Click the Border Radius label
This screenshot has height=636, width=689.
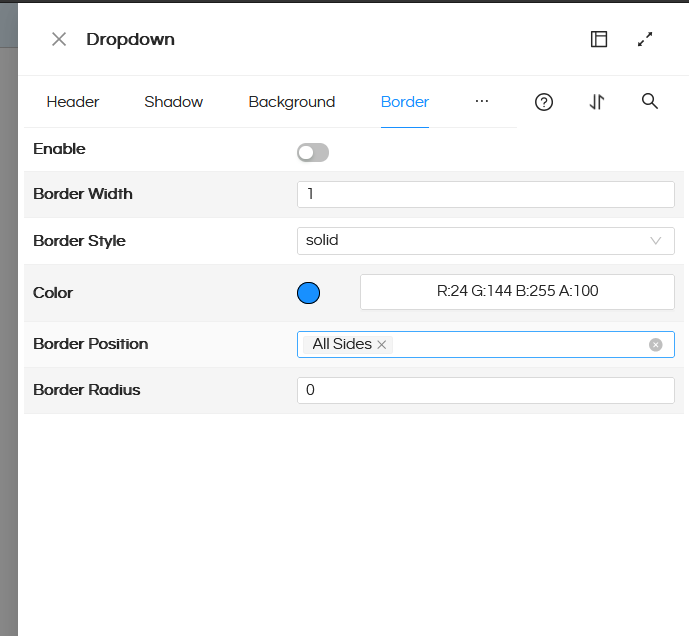click(x=87, y=390)
